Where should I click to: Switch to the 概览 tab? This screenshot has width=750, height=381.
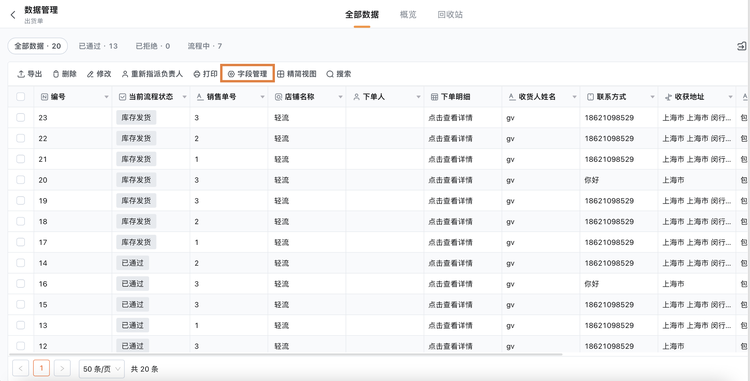pyautogui.click(x=408, y=15)
